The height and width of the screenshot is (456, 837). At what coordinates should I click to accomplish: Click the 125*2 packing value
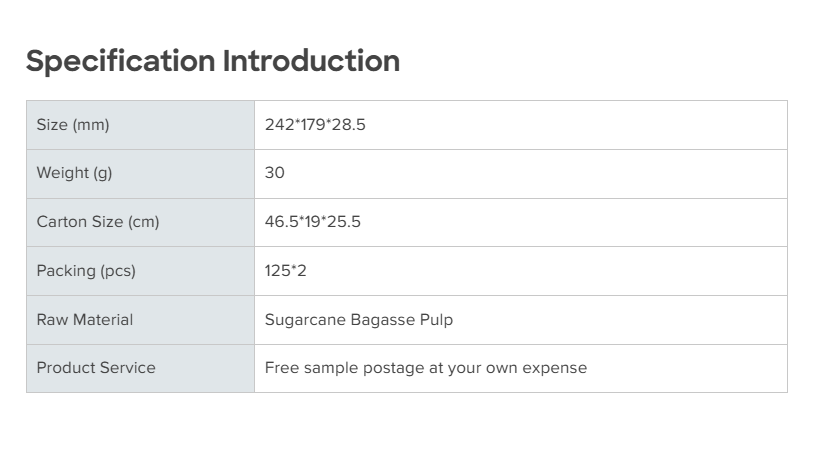(x=286, y=271)
